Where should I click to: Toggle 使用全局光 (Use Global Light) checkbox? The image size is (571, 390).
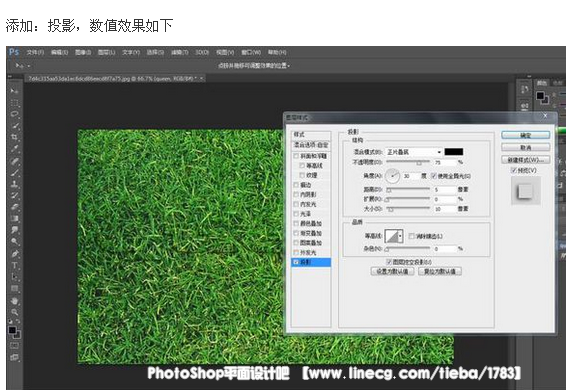click(434, 176)
